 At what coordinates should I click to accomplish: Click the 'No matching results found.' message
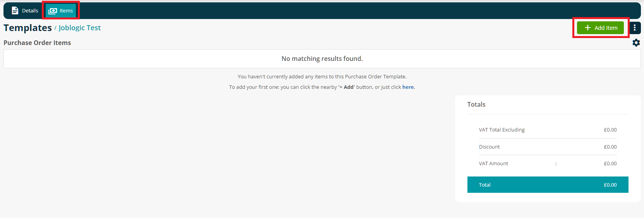(322, 59)
